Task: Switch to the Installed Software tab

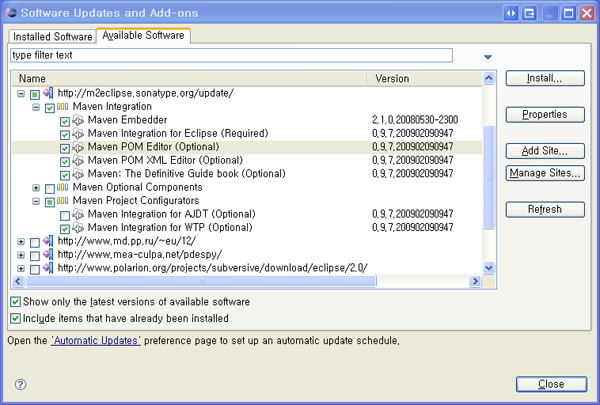Action: [x=53, y=36]
